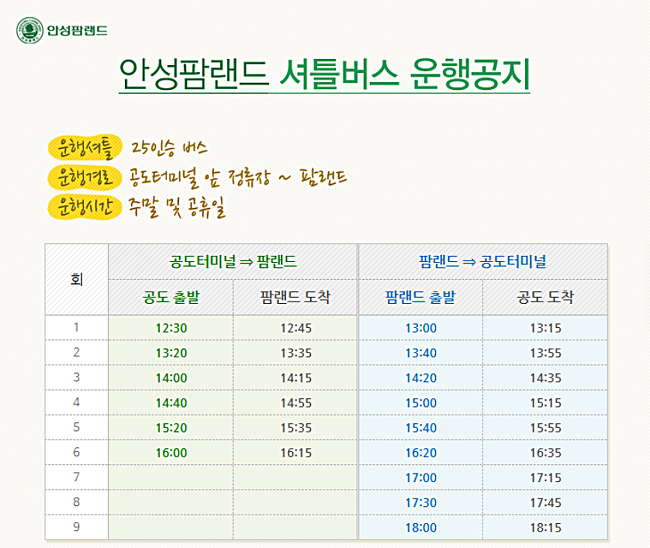The width and height of the screenshot is (650, 548).
Task: Click the 안성팜랜드 logo text beside the emblem
Action: click(77, 31)
